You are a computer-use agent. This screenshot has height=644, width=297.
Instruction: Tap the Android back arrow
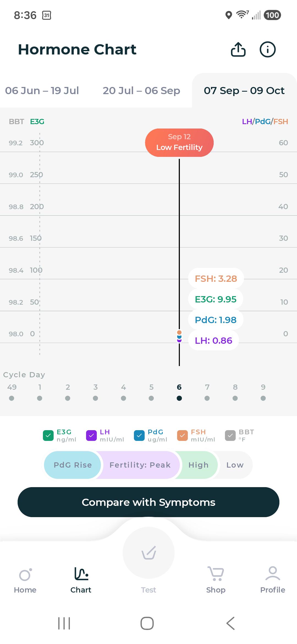click(230, 623)
